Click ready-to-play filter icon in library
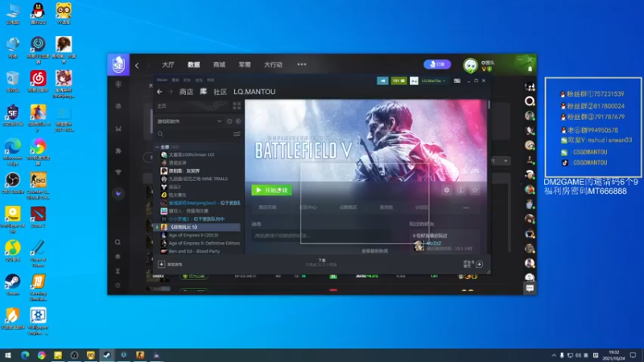Screen dimensions: 644x362 [238, 121]
